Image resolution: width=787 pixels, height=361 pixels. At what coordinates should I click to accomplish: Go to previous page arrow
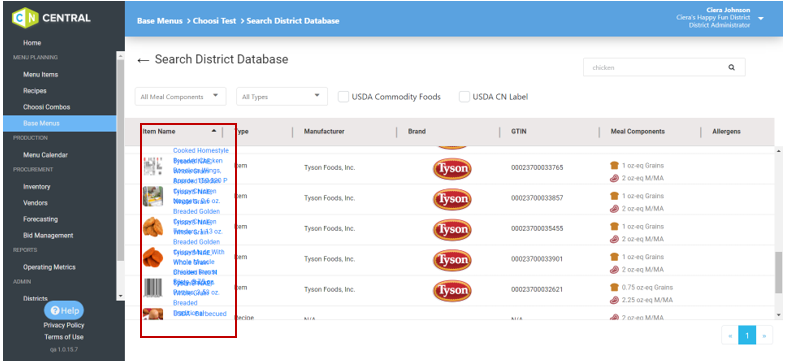pyautogui.click(x=730, y=335)
